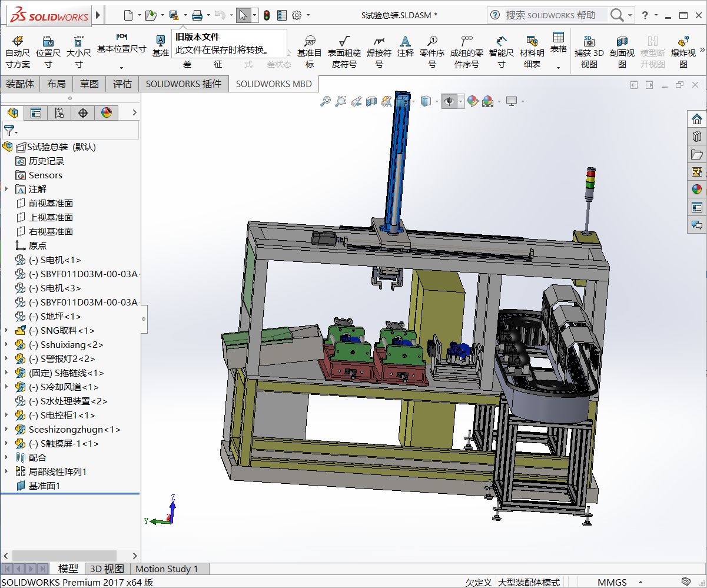The width and height of the screenshot is (707, 588).
Task: Open Edit Appearance color sphere in view toolbar
Action: pos(472,102)
